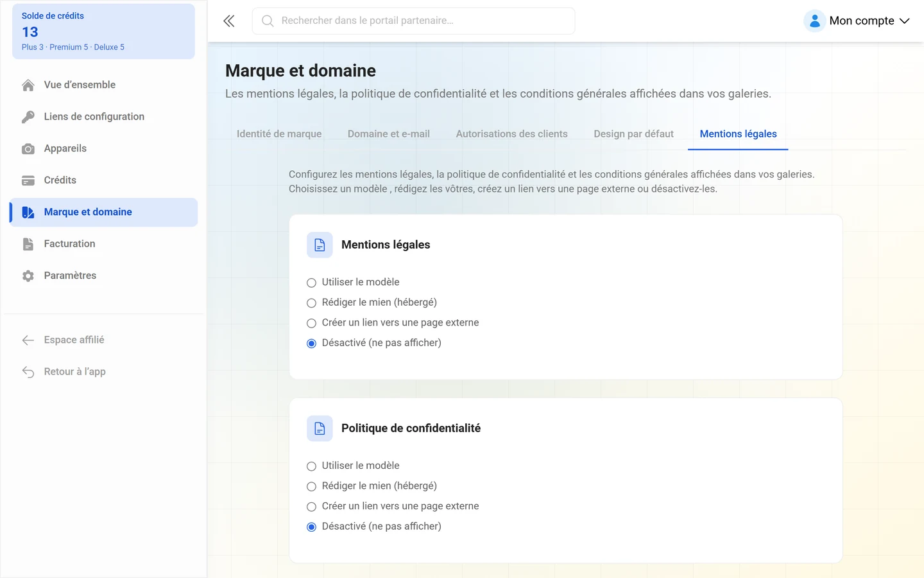Select 'Créer un lien vers une page externe' under Mentions légales

[x=311, y=323]
